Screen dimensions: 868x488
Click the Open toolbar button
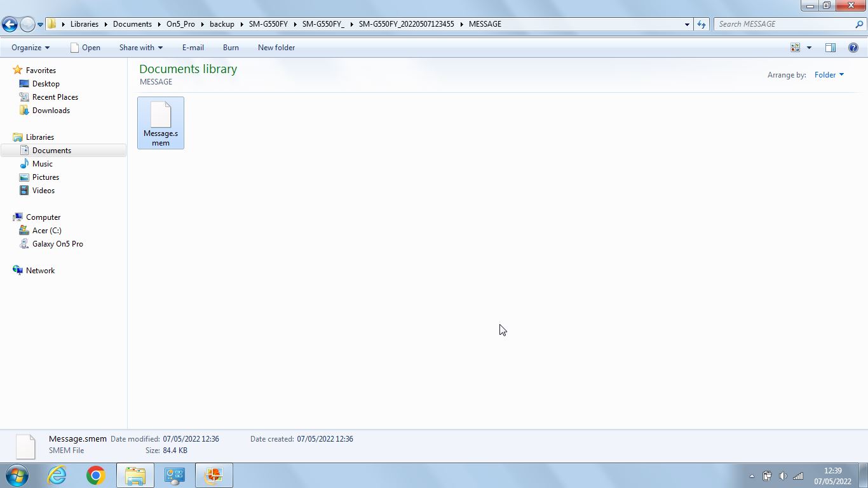85,48
